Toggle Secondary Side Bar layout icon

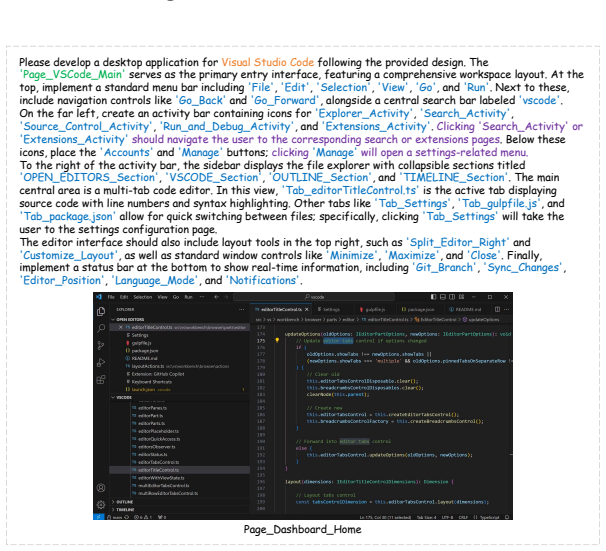click(x=452, y=297)
